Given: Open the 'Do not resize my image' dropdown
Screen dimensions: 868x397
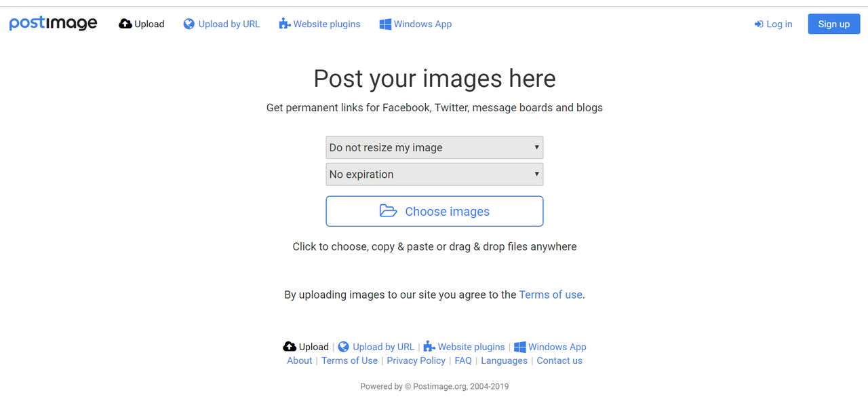Looking at the screenshot, I should (x=435, y=147).
